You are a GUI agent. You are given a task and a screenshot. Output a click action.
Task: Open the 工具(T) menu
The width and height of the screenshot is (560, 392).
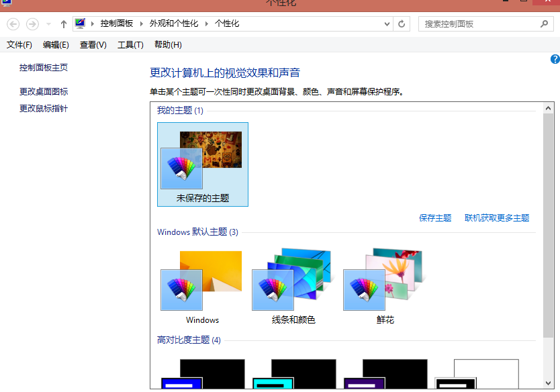(x=130, y=45)
